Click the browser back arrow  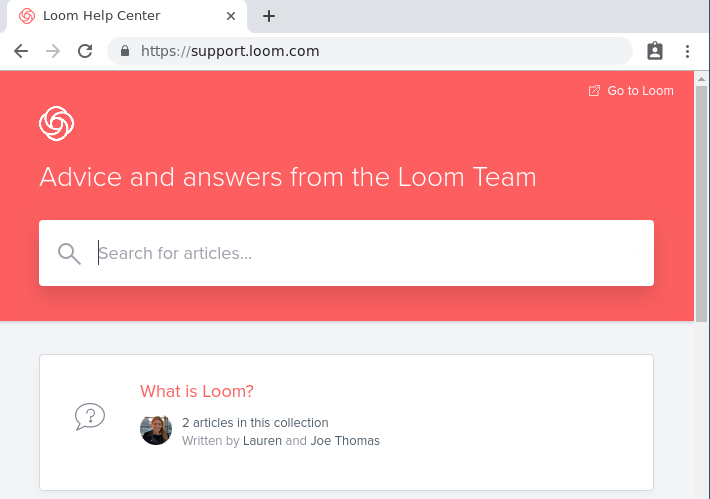[x=21, y=51]
